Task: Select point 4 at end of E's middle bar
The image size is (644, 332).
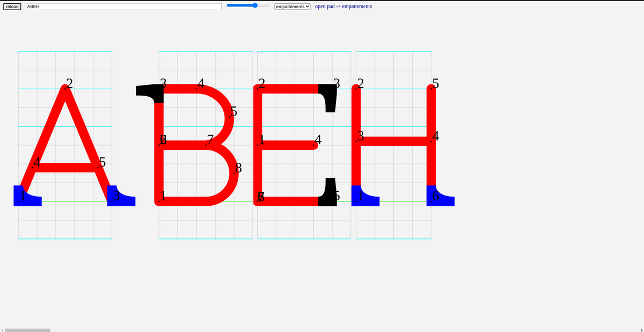Action: click(318, 140)
